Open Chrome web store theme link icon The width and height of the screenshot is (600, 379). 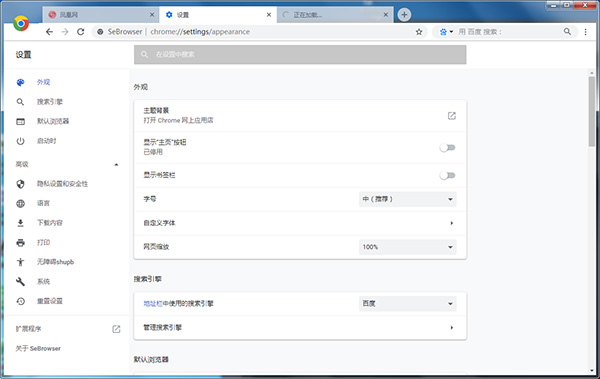click(452, 116)
